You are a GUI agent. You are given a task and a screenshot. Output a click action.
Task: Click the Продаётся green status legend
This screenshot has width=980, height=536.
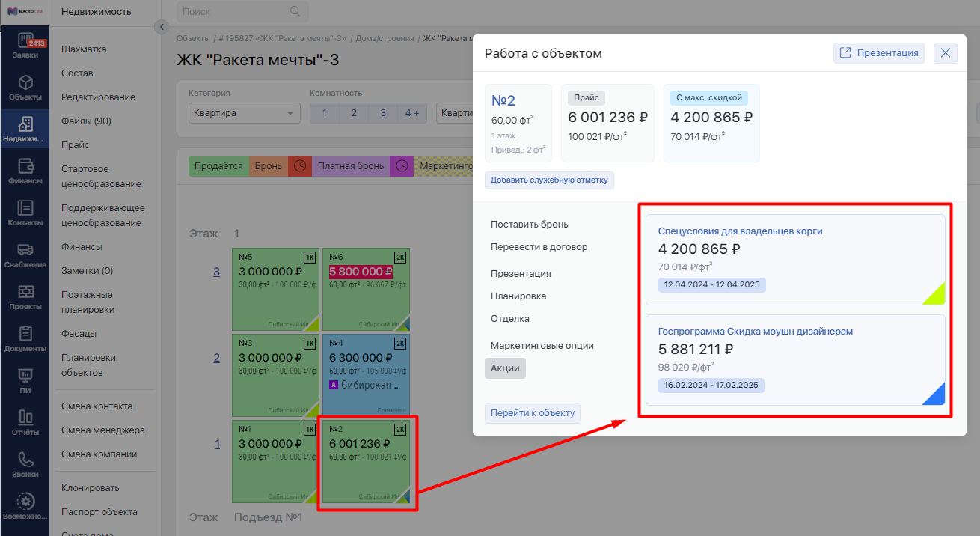pyautogui.click(x=218, y=166)
